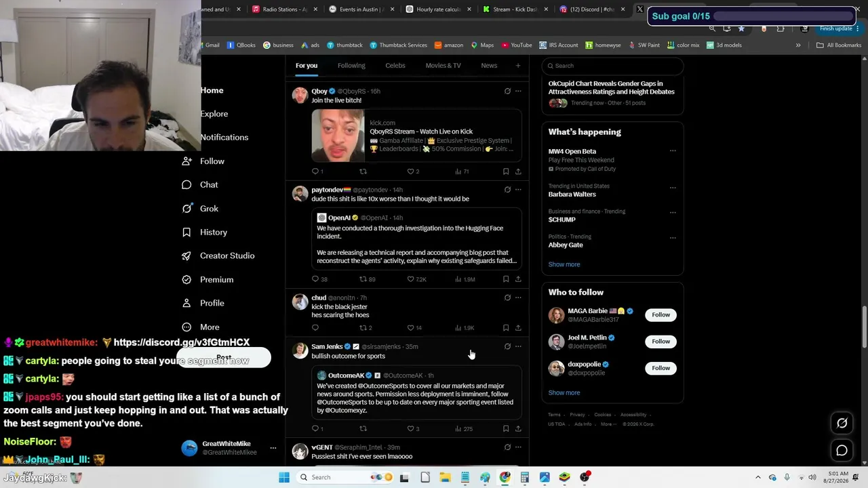Click the Windows taskbar search box

[x=345, y=477]
